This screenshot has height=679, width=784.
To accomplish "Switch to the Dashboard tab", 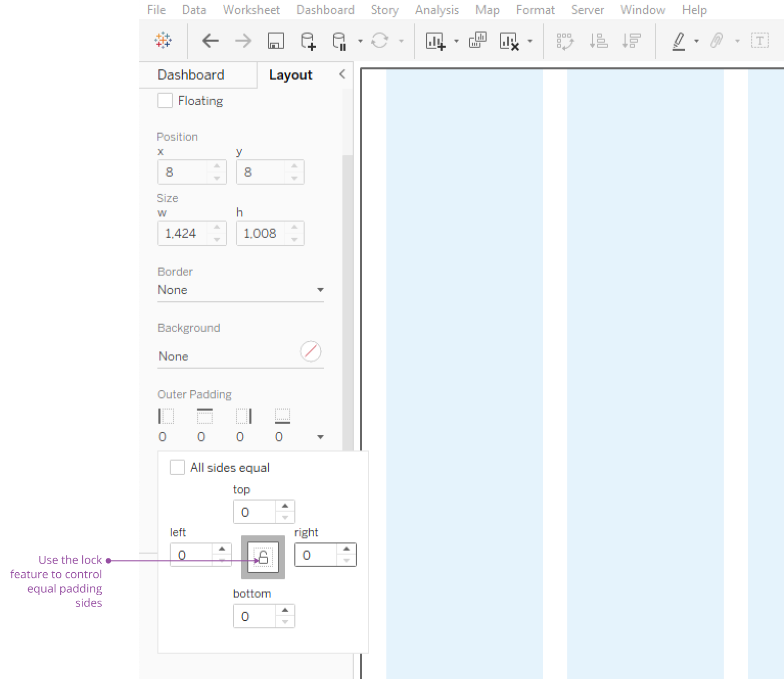I will [191, 75].
